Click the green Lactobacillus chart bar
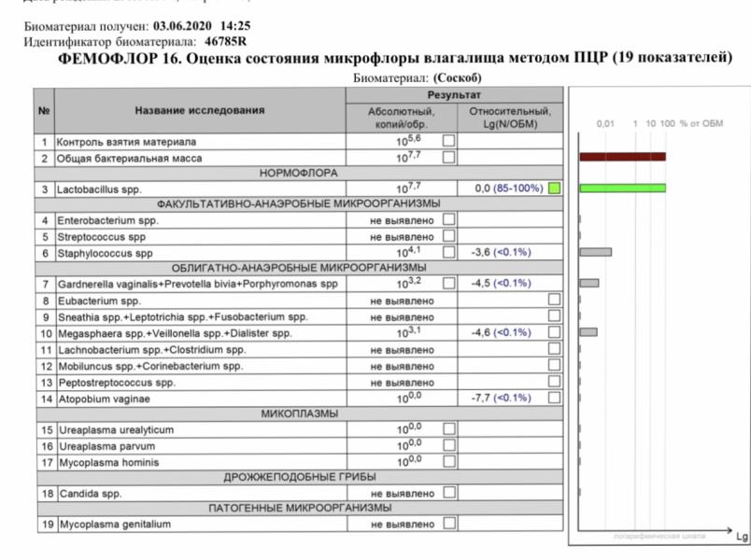The width and height of the screenshot is (751, 560). point(623,189)
